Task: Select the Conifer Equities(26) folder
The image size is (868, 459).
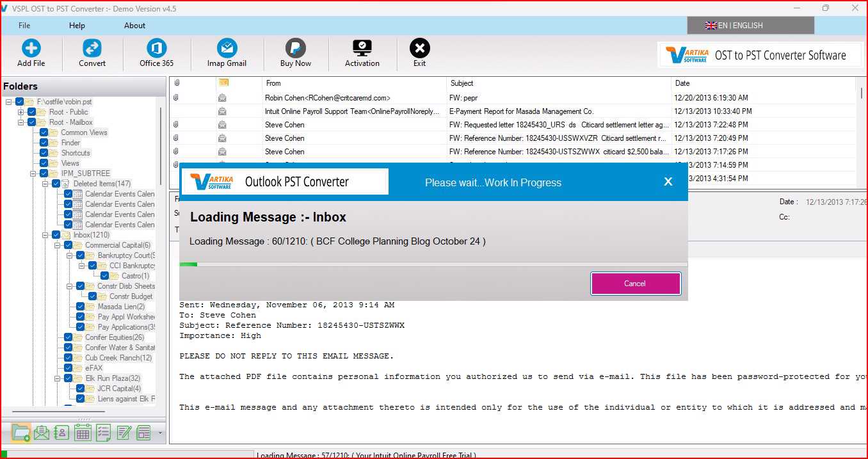Action: pos(115,337)
